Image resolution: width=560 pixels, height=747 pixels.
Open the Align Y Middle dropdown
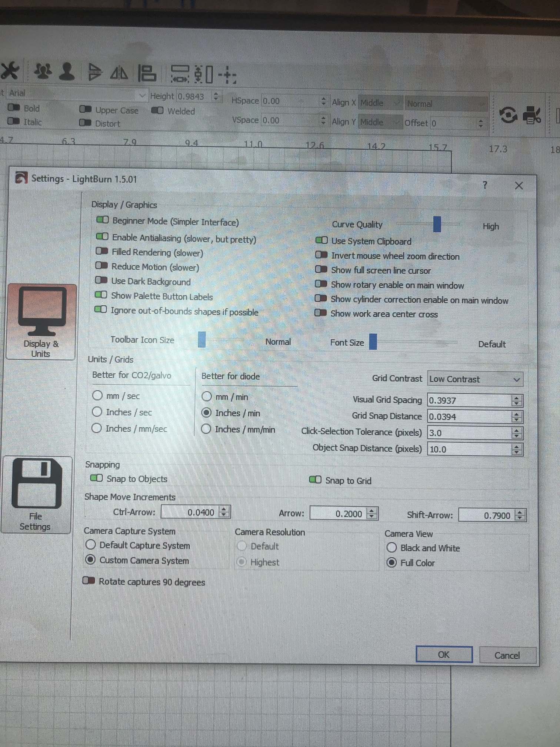pyautogui.click(x=380, y=122)
